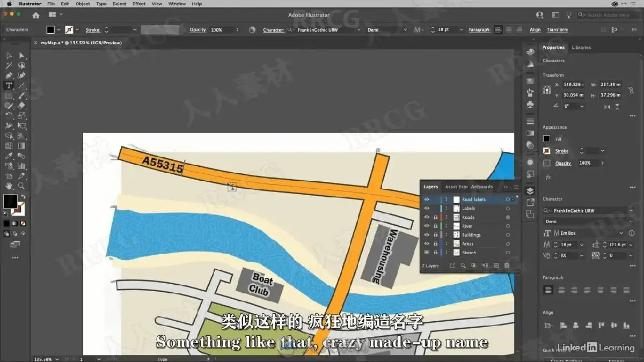Open the File menu
The height and width of the screenshot is (362, 644).
point(51,4)
